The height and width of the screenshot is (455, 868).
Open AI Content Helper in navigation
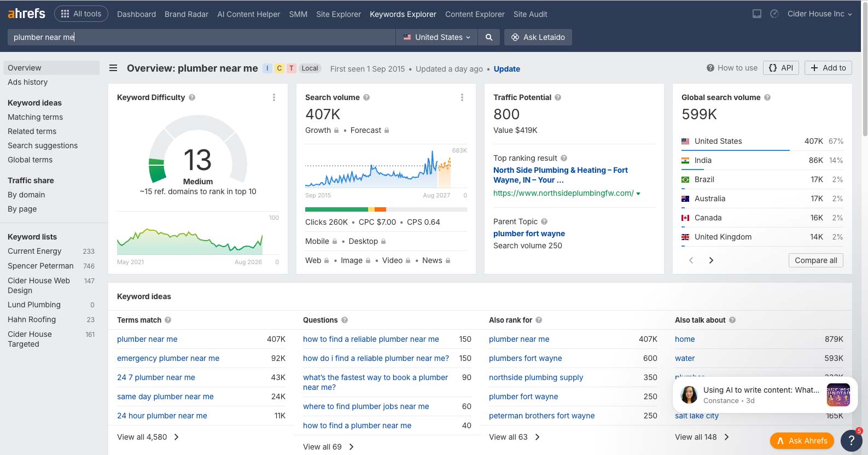tap(248, 14)
